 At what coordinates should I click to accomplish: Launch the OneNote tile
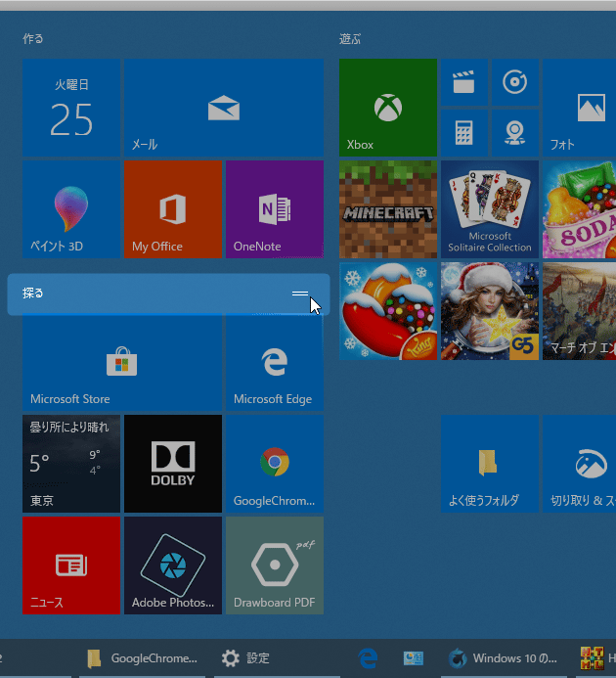pyautogui.click(x=275, y=209)
